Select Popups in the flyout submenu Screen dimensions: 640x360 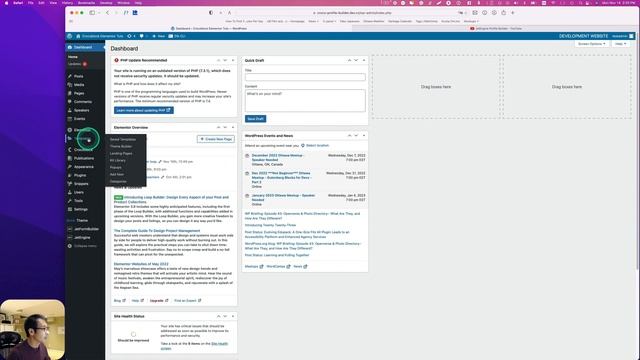[x=116, y=167]
